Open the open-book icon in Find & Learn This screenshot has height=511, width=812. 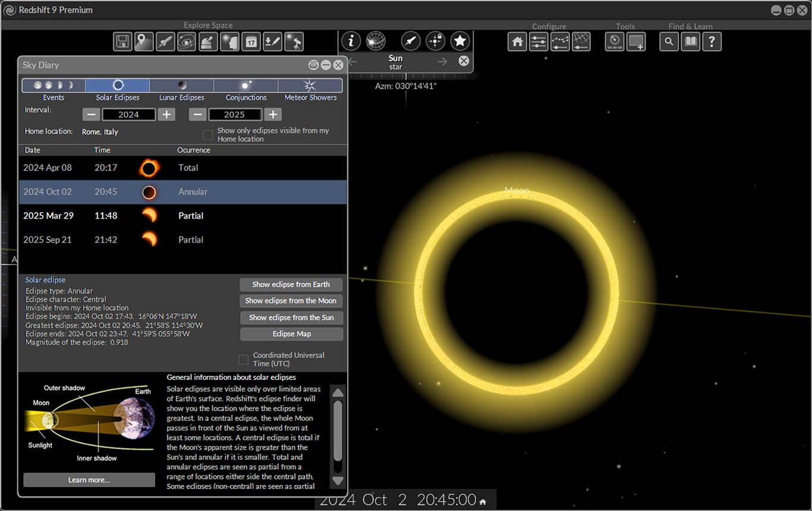690,42
